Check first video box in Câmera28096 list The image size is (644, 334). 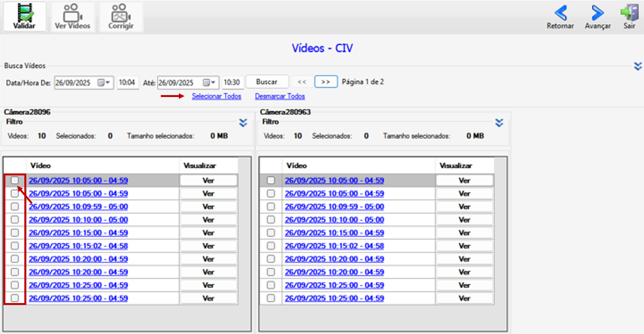coord(15,180)
